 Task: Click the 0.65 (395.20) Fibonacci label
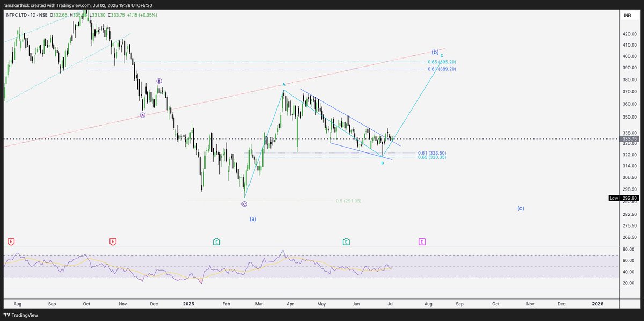[442, 62]
